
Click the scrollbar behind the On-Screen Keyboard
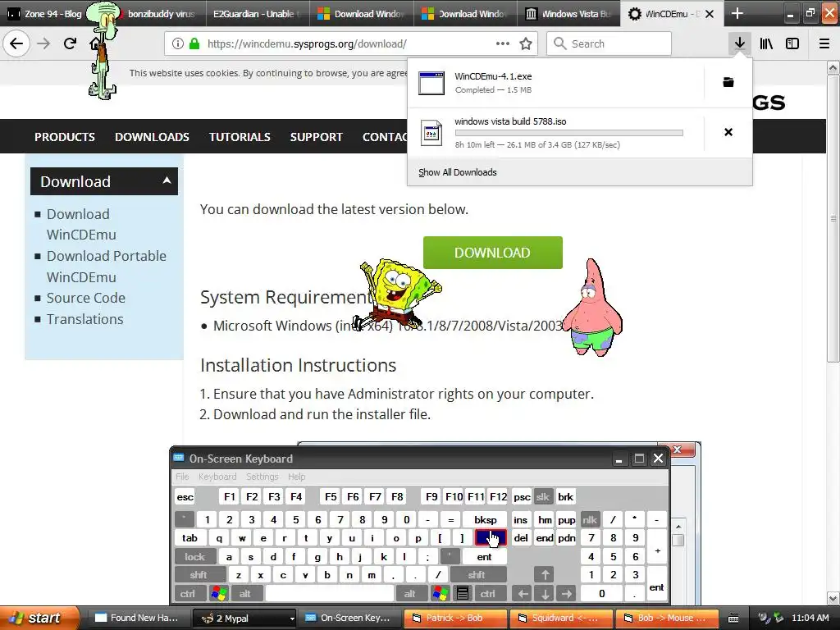pyautogui.click(x=678, y=540)
